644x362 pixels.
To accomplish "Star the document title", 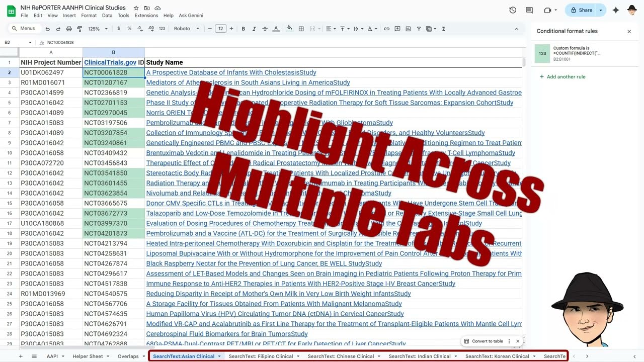I will [x=136, y=8].
